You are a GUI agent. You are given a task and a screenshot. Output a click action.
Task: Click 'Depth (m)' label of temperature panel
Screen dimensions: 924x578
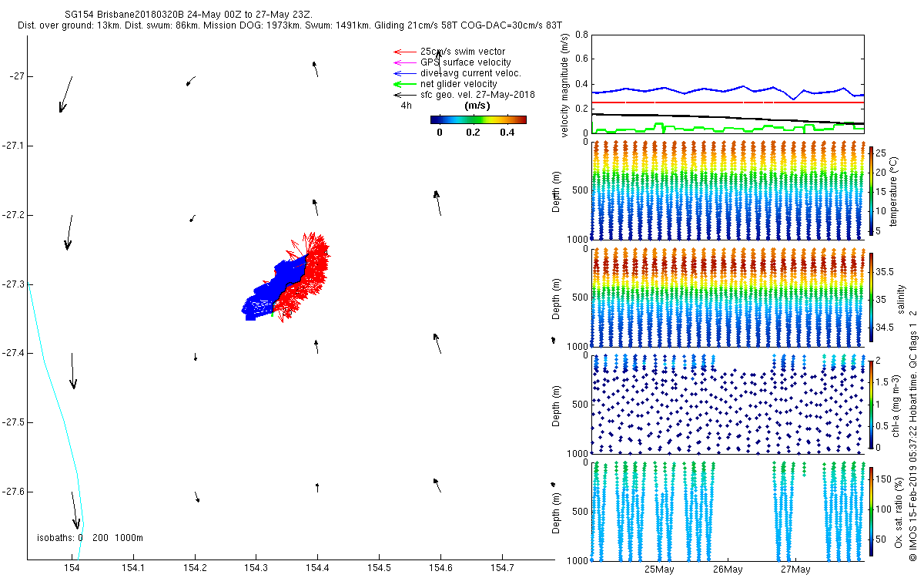click(x=557, y=190)
